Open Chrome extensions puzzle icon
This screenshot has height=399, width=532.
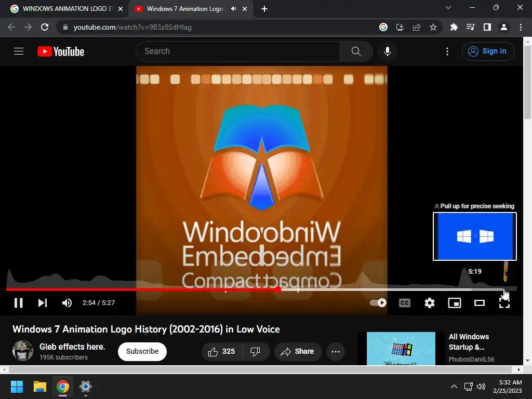454,27
